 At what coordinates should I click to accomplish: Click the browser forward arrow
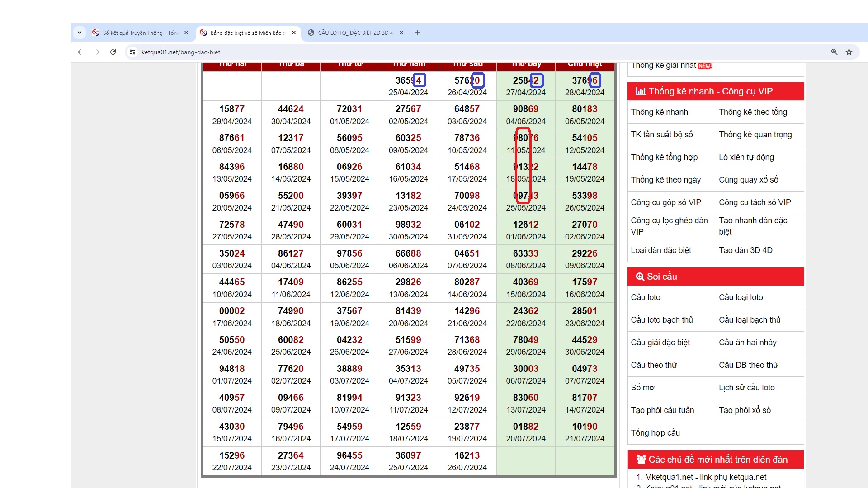click(x=97, y=52)
